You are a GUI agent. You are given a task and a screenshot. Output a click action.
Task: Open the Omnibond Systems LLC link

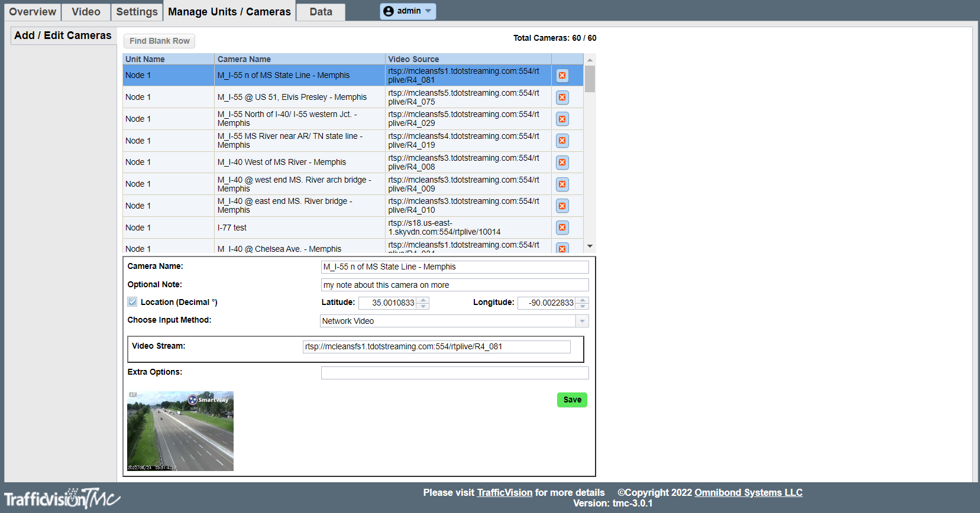click(748, 492)
